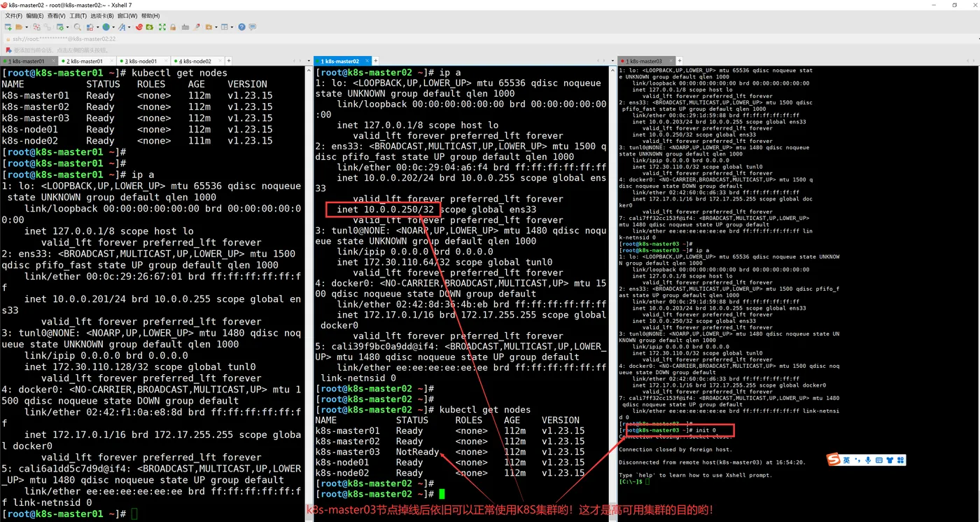980x522 pixels.
Task: Toggle full screen mode icon
Action: point(162,27)
